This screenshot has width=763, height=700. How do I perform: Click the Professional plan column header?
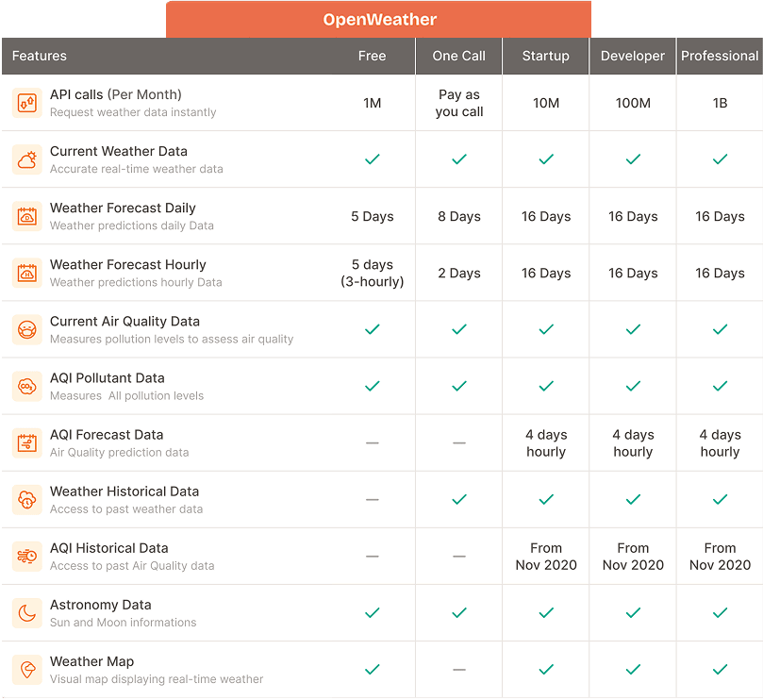tap(720, 56)
